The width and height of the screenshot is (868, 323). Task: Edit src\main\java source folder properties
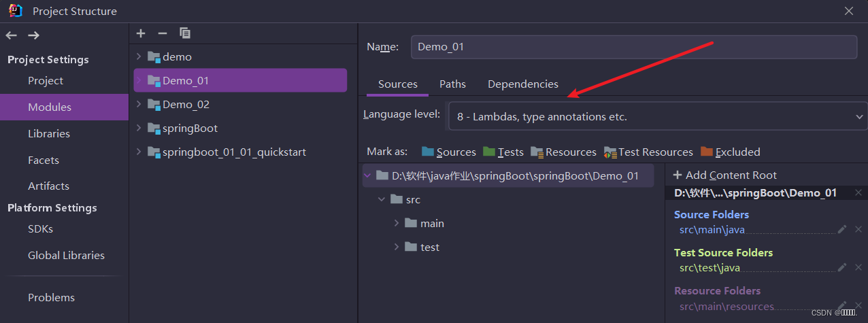pos(842,230)
